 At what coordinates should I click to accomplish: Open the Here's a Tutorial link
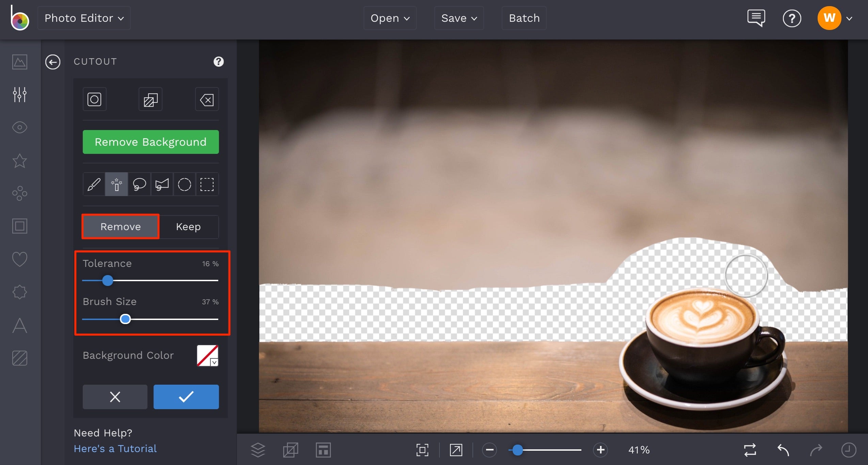(x=115, y=448)
